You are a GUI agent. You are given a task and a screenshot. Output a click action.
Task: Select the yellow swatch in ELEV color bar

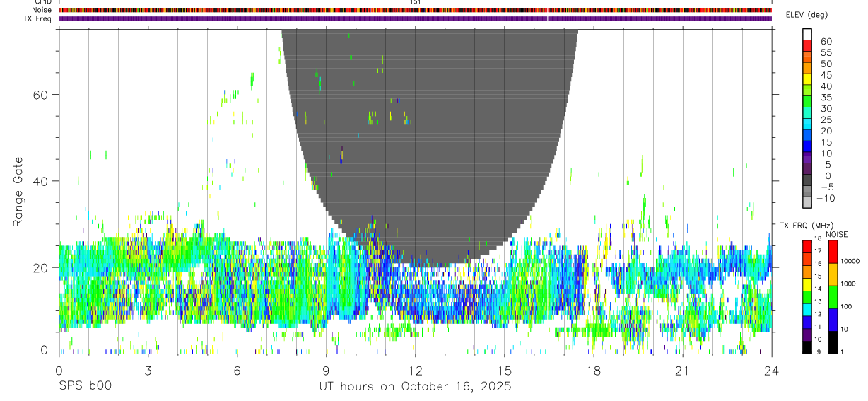point(808,79)
